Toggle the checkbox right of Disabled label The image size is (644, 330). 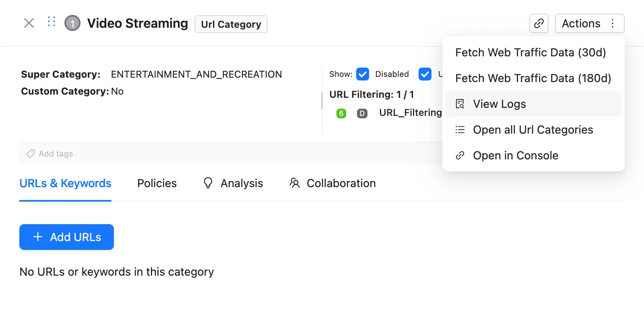click(x=425, y=74)
